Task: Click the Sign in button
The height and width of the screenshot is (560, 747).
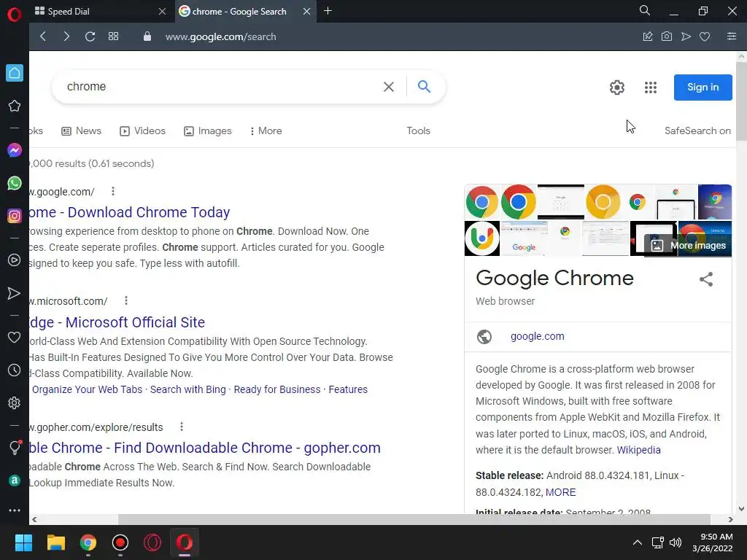Action: pyautogui.click(x=703, y=87)
